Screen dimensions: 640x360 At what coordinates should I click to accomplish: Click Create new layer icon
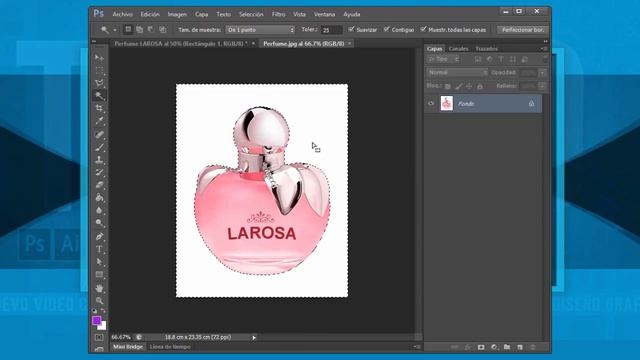pos(520,347)
